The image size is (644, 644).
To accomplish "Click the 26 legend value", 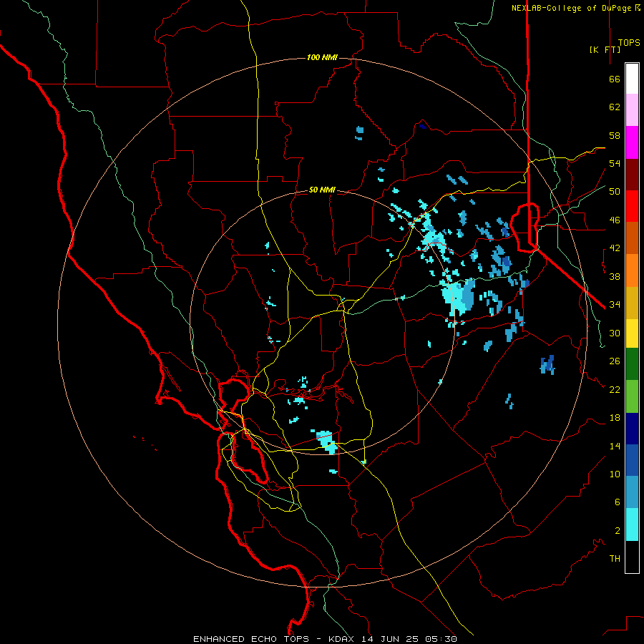I will coord(615,361).
